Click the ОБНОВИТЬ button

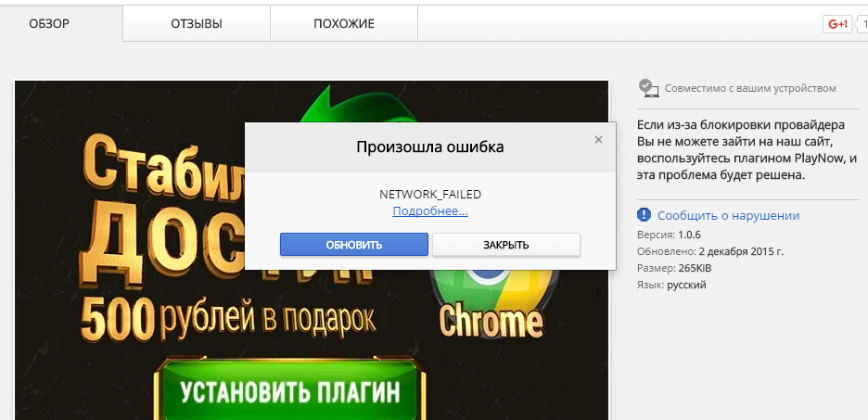[353, 245]
